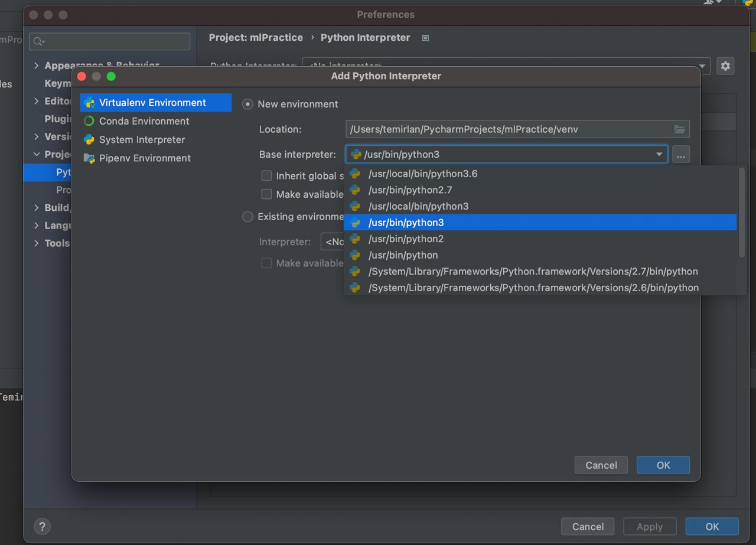Click the interpreter dropdown list scrollbar
756x545 pixels.
pyautogui.click(x=742, y=213)
